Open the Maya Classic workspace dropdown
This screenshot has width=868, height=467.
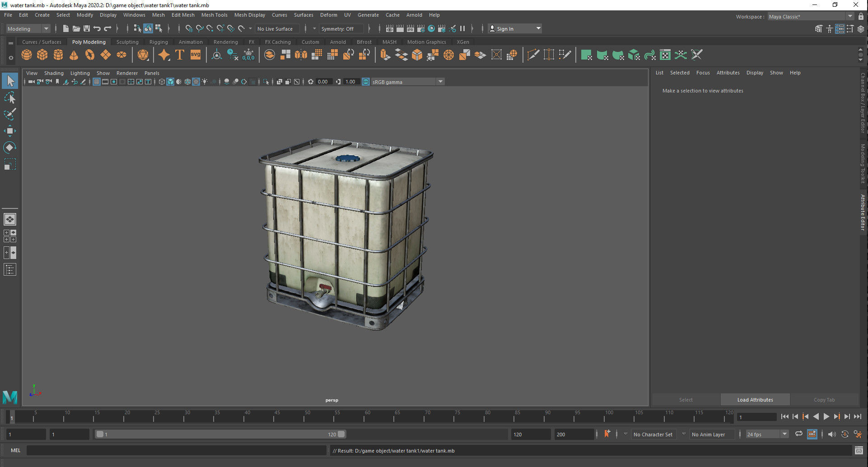point(811,16)
